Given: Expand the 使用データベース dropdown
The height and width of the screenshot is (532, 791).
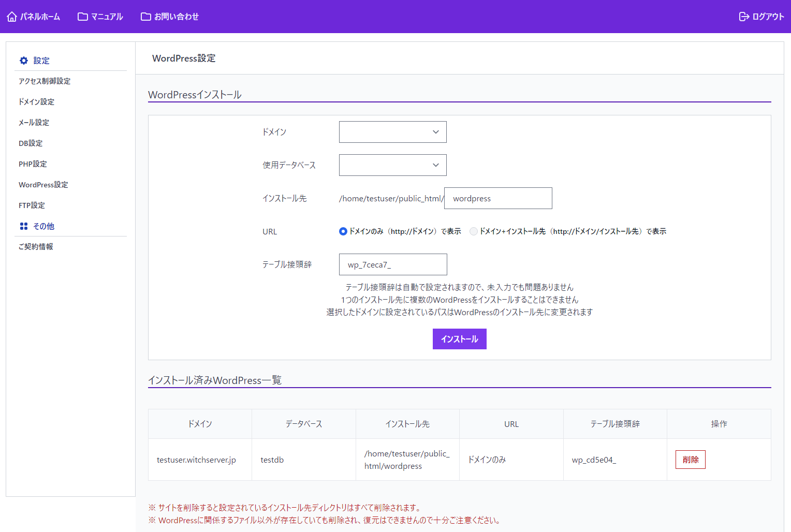Looking at the screenshot, I should (x=393, y=165).
